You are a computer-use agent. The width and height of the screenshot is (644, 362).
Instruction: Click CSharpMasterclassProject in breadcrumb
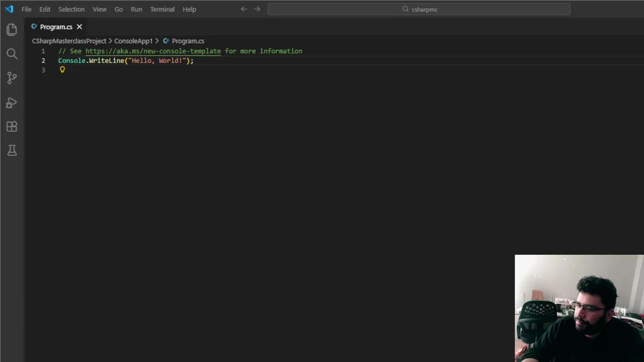69,41
